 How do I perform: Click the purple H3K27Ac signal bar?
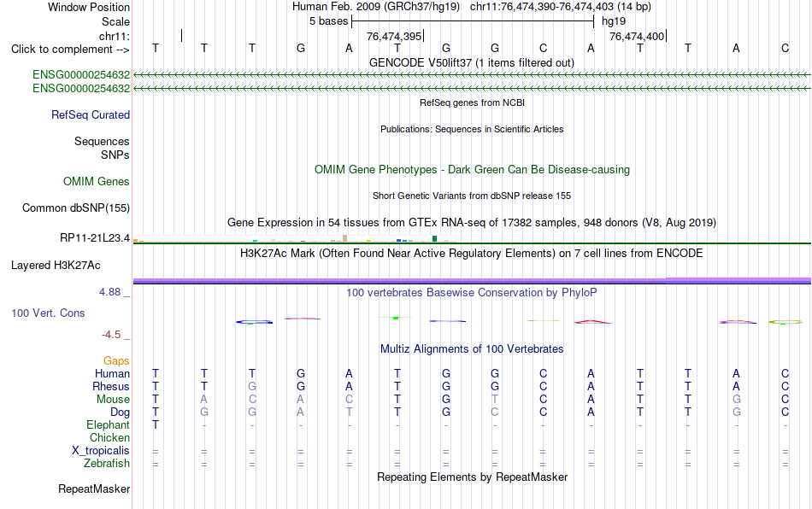472,281
